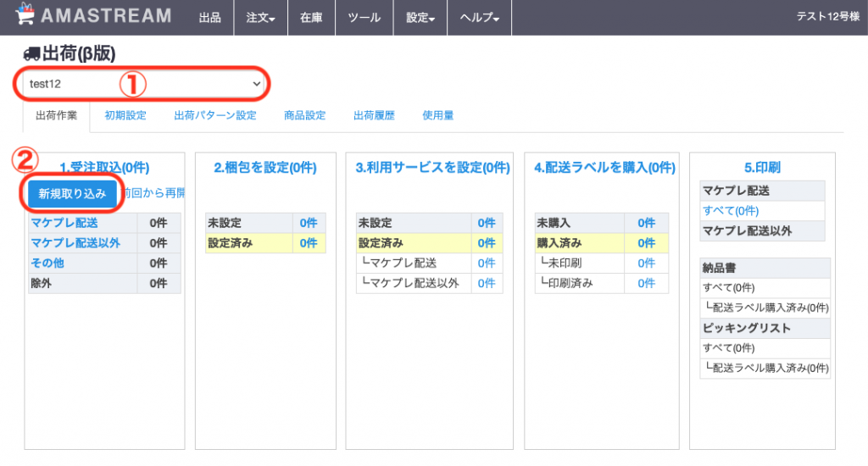This screenshot has width=868, height=466.
Task: Click すべて(0件) under ピッキングリスト
Action: tap(728, 348)
